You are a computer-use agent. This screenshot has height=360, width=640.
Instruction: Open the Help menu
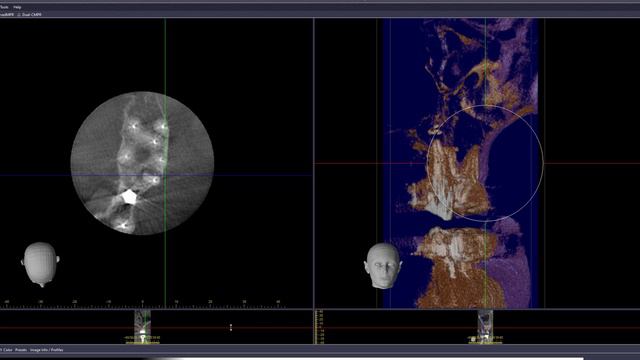[x=17, y=7]
